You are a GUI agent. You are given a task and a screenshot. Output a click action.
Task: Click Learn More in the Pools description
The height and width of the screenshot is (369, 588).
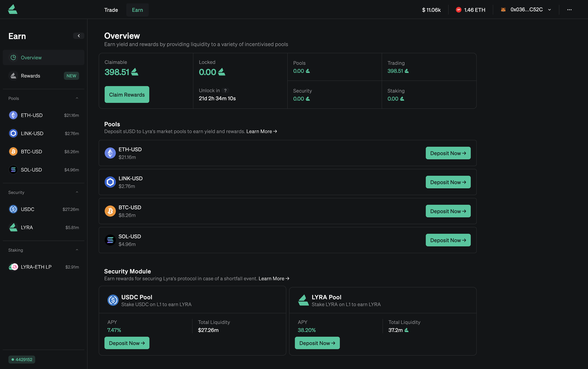tap(262, 131)
